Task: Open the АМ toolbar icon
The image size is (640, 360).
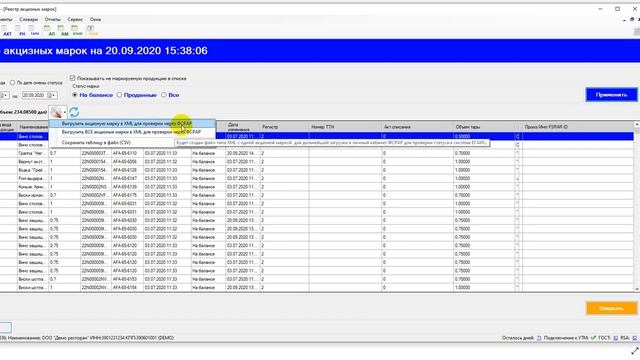Action: (x=64, y=30)
